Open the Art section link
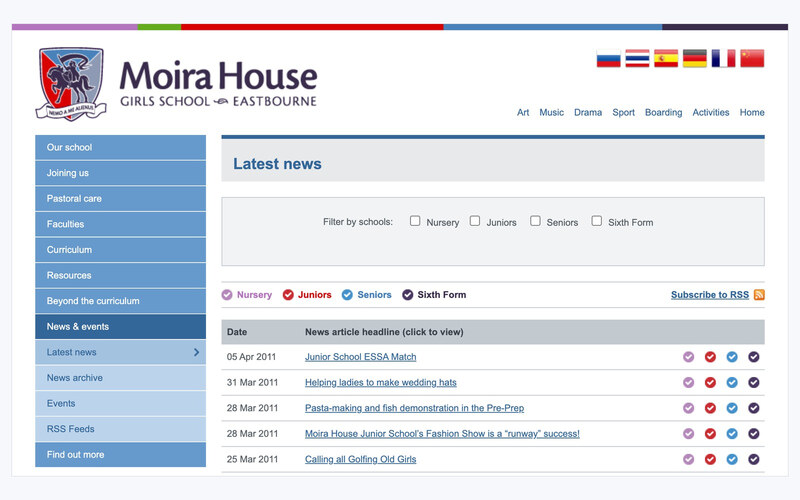Viewport: 800px width, 500px height. (523, 112)
